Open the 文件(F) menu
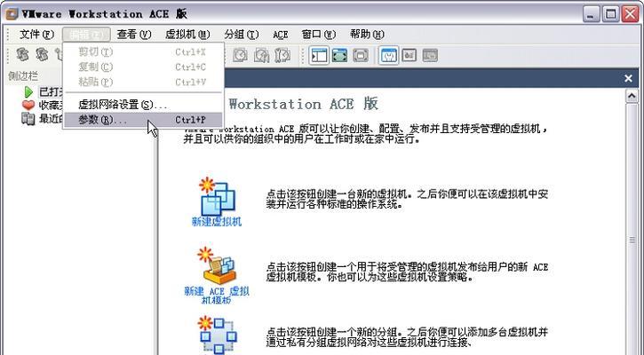Screen dimensions: 644x355 (37, 35)
